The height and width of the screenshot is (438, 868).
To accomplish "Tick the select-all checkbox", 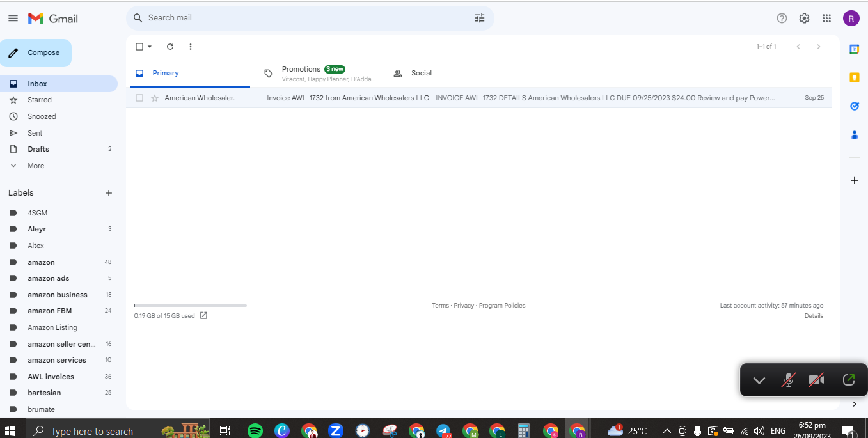I will click(x=139, y=46).
